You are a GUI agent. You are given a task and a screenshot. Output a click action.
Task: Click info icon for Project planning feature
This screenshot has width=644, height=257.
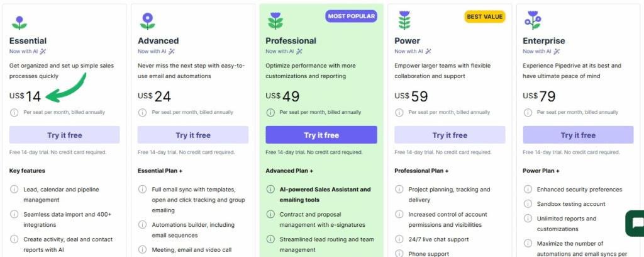(399, 190)
